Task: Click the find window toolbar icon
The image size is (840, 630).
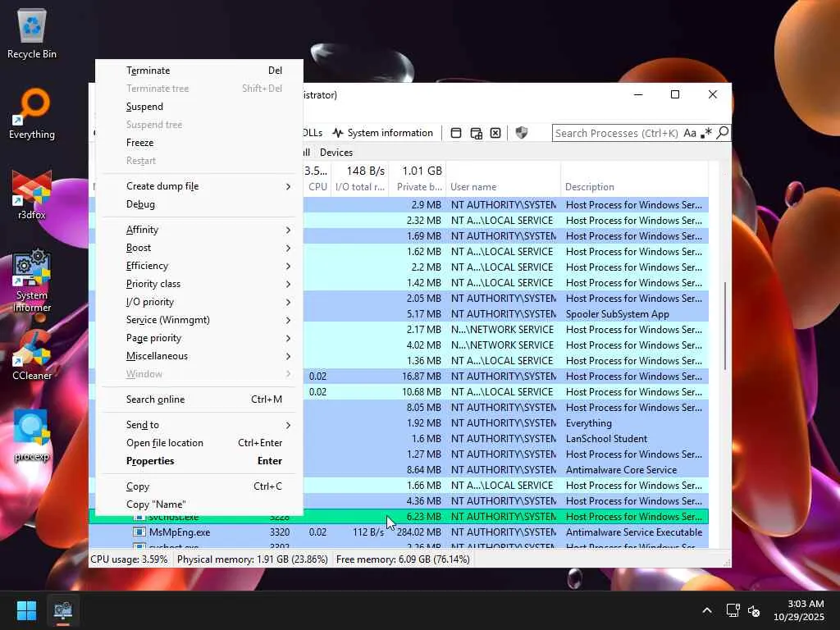Action: [456, 133]
